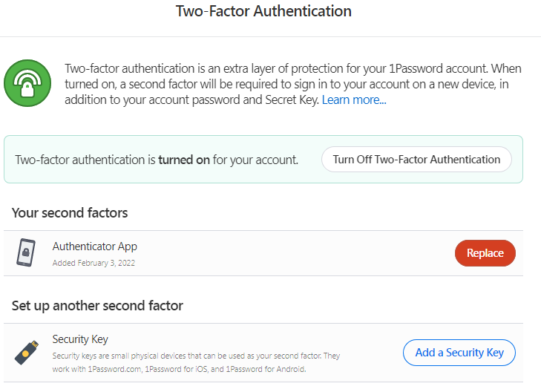Click the Authenticator App row background
The image size is (541, 392).
click(263, 253)
